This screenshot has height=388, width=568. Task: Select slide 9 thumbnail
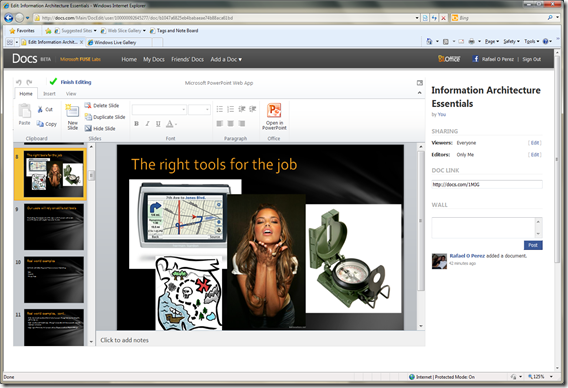(54, 227)
